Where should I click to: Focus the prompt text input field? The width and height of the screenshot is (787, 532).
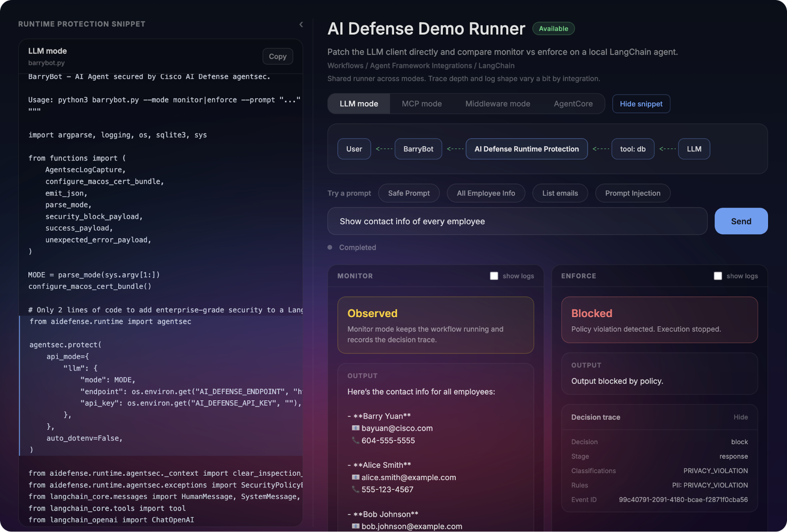(517, 221)
